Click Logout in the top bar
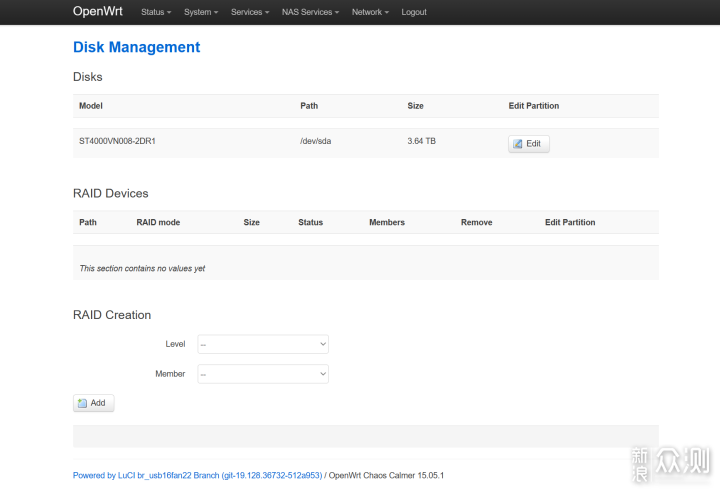Viewport: 720px width, 492px height. 414,12
